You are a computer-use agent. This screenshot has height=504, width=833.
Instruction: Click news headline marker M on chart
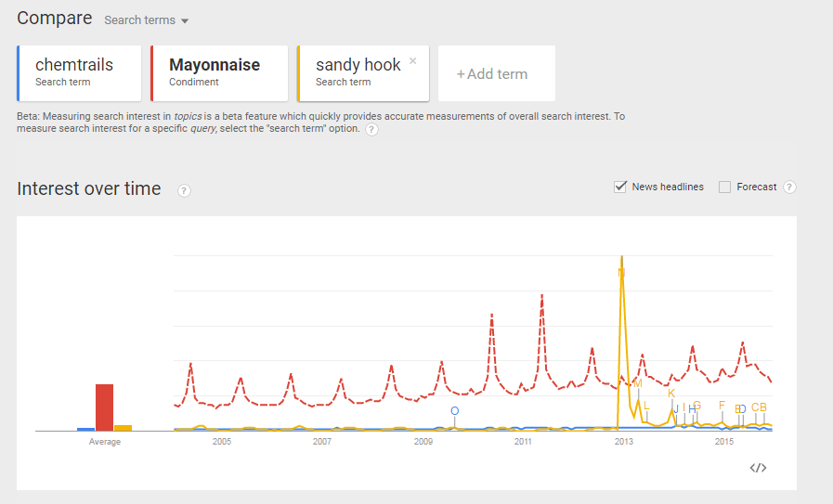tap(638, 383)
